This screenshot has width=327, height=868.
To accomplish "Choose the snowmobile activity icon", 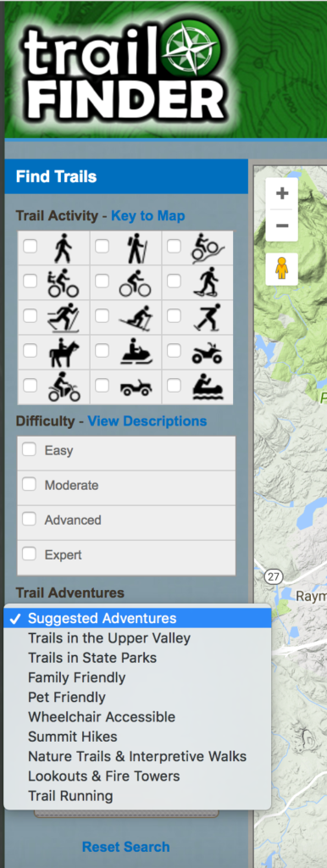I will (x=136, y=352).
